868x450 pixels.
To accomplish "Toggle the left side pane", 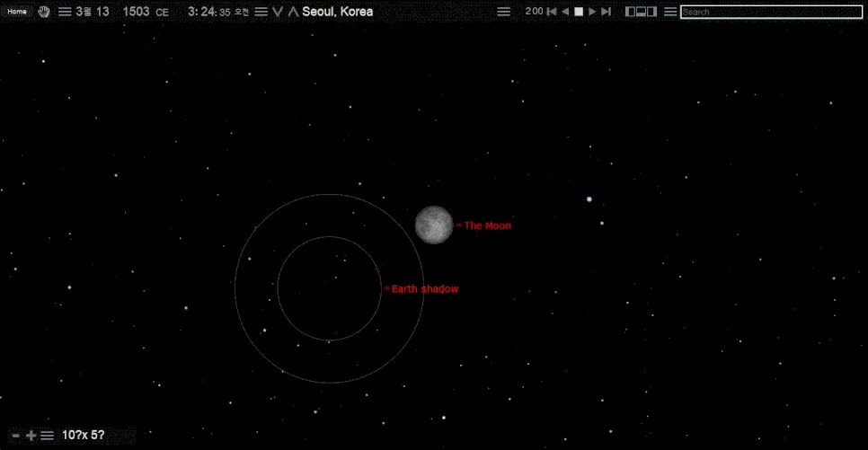I will (x=630, y=12).
